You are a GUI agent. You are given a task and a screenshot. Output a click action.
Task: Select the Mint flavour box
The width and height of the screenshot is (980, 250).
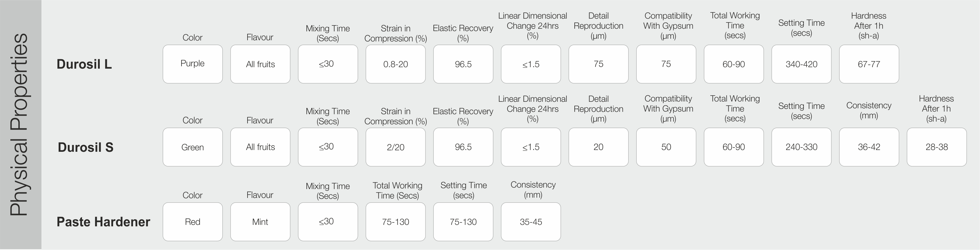[x=260, y=222]
